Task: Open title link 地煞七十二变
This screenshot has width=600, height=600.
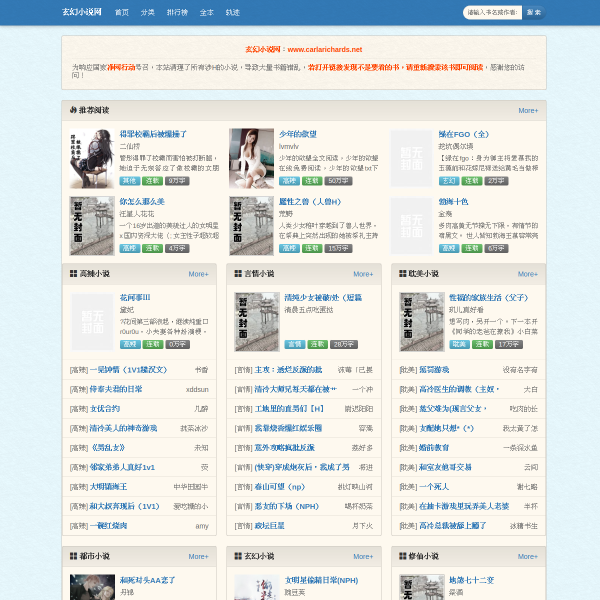Action: [471, 580]
